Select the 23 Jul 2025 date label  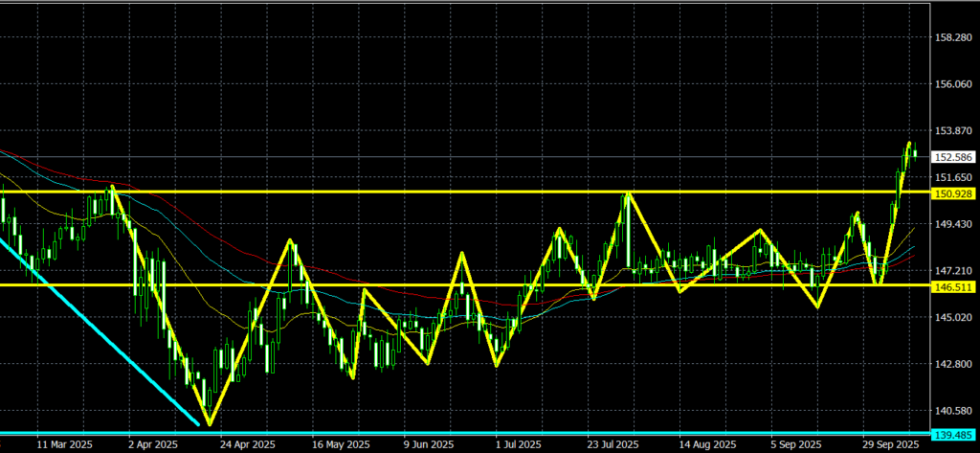click(x=612, y=445)
